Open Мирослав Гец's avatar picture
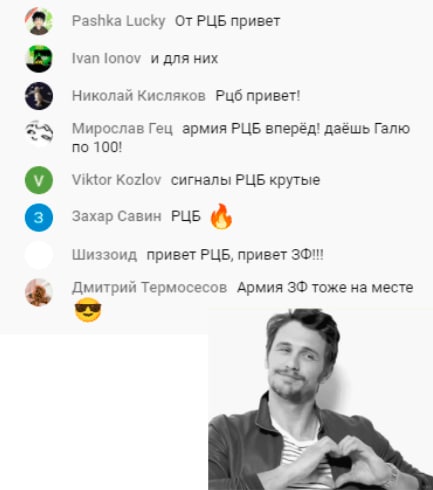 [39, 133]
